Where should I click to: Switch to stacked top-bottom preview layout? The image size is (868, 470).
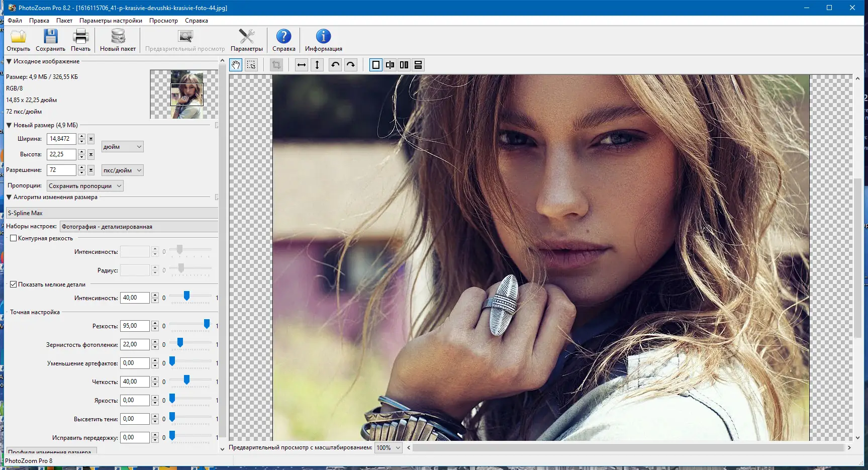(418, 65)
